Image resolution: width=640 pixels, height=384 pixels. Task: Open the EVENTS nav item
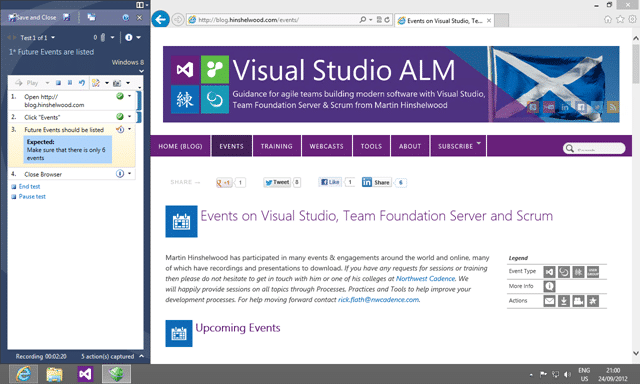coord(231,146)
